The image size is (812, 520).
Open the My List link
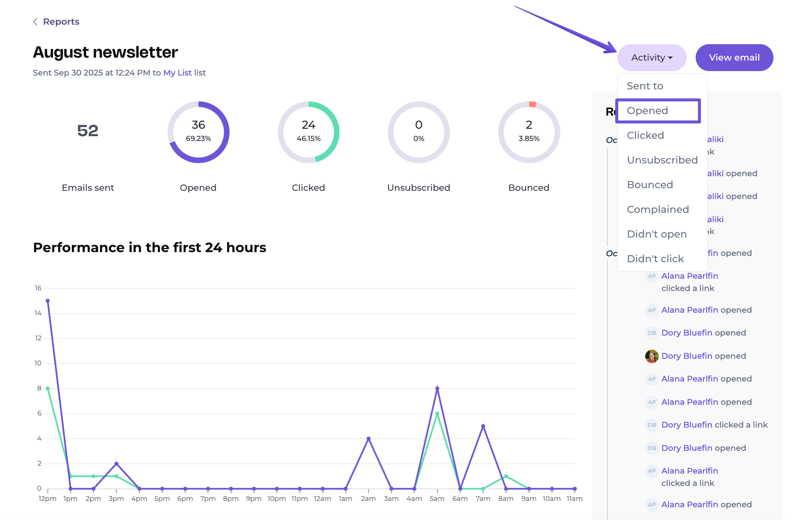pos(177,73)
